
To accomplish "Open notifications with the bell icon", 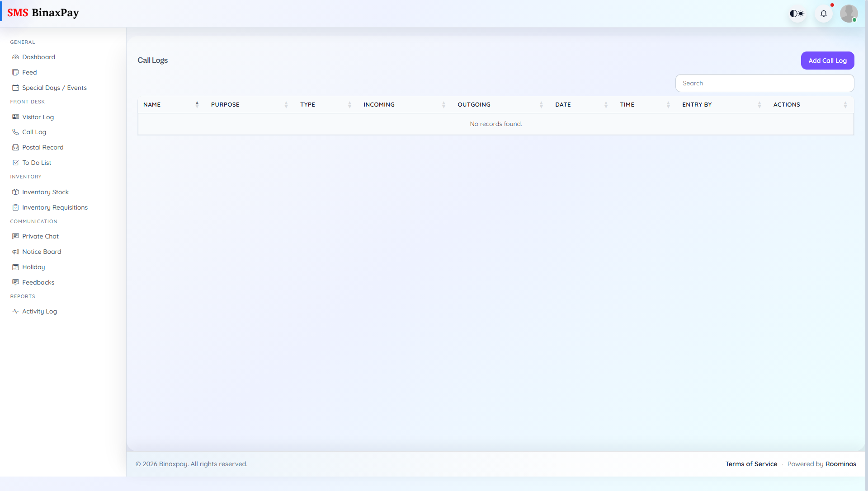I will (824, 14).
